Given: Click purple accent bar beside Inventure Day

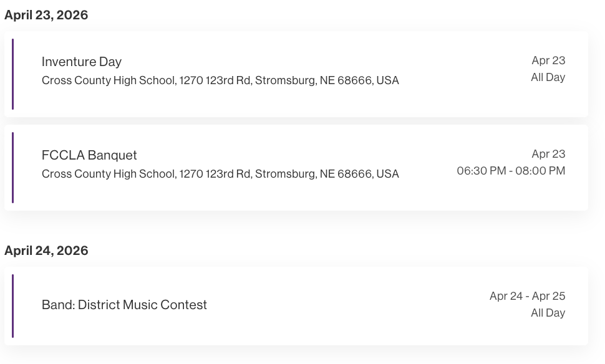Looking at the screenshot, I should (x=12, y=74).
